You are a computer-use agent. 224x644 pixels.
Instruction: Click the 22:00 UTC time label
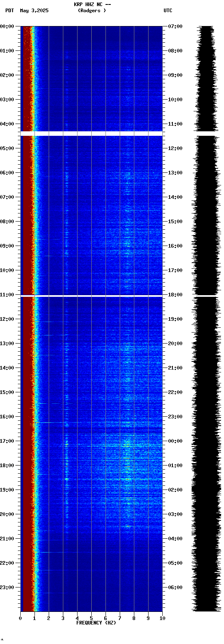pos(175,392)
